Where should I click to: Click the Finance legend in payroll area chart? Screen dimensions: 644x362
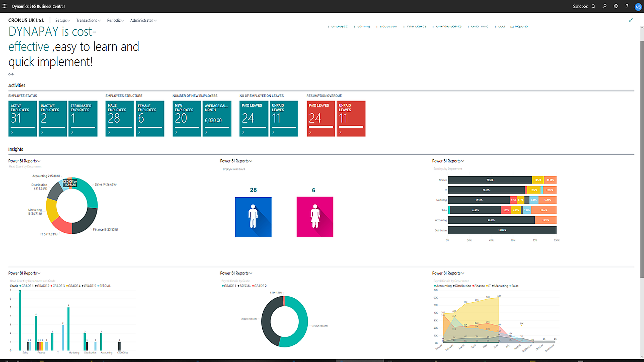click(478, 286)
